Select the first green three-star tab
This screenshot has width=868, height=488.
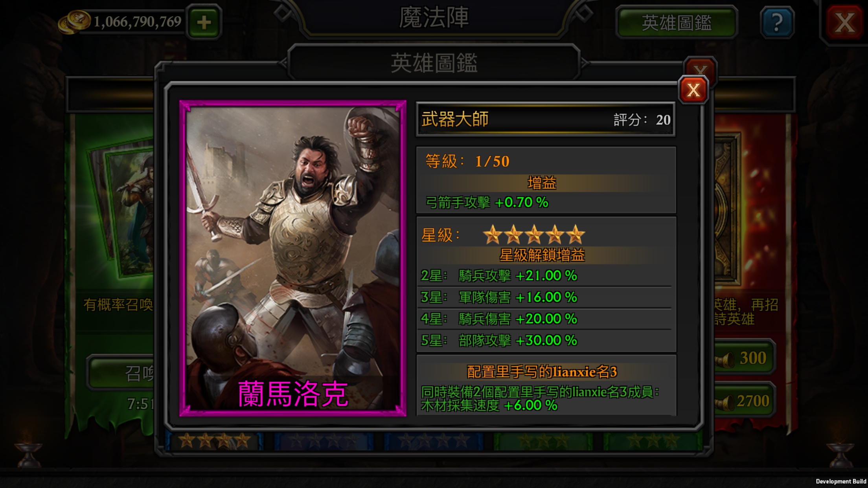point(543,441)
